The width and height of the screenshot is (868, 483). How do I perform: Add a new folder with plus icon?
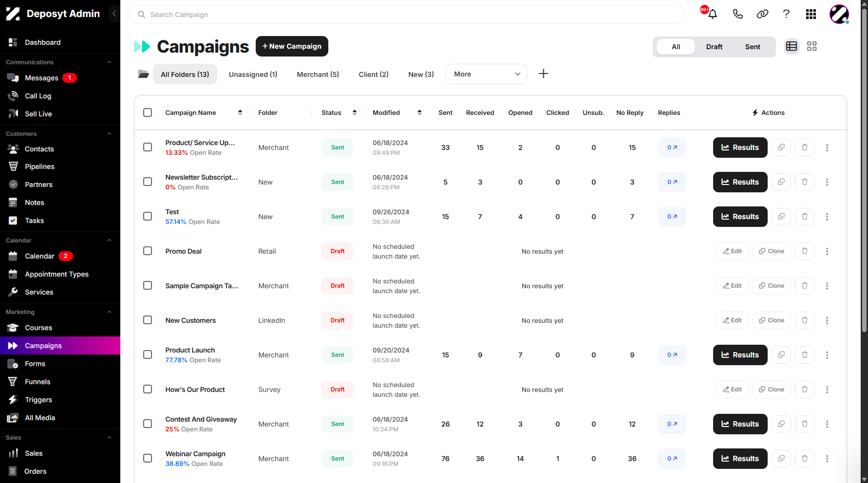coord(544,74)
